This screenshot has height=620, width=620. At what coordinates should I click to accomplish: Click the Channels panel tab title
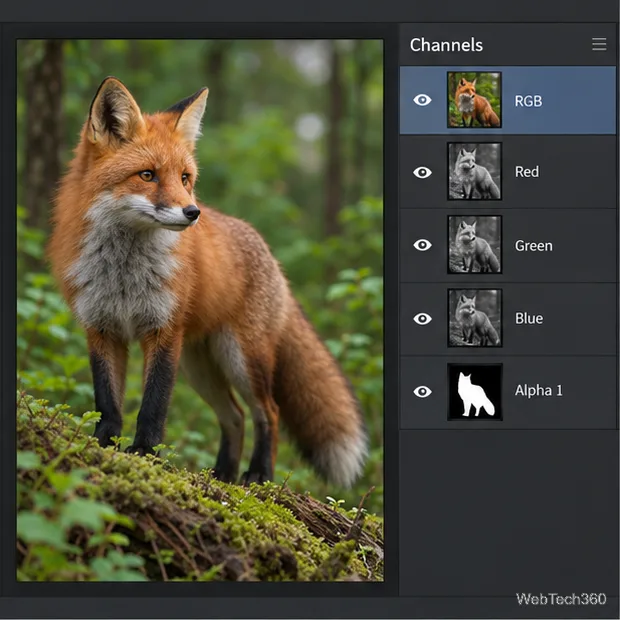[446, 45]
